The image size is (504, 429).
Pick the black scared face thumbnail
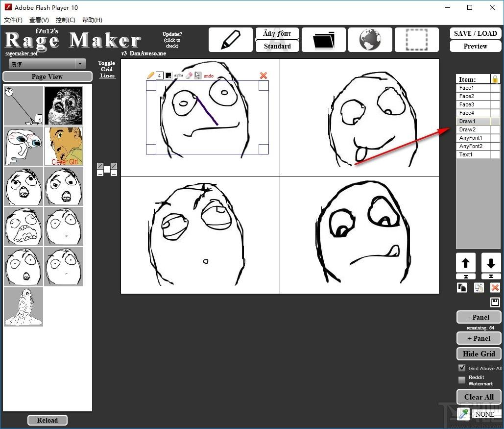coord(64,105)
